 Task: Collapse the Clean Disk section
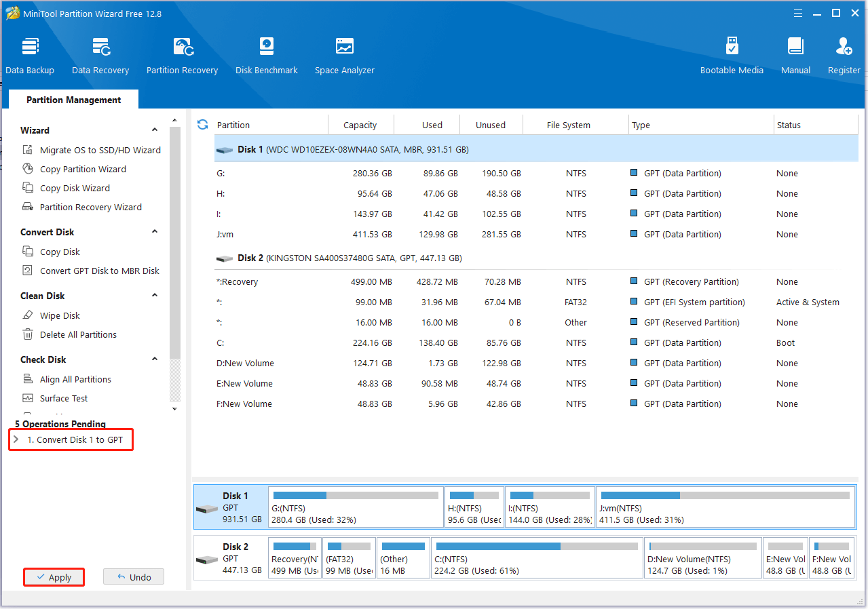point(155,296)
